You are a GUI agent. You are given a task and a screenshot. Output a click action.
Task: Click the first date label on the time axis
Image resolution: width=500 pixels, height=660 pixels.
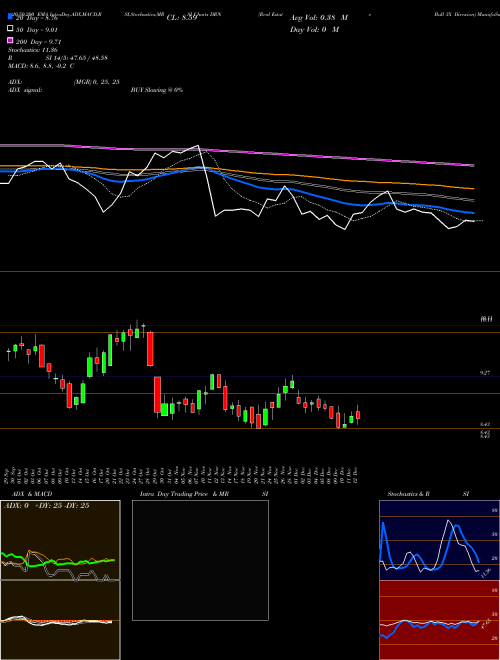(7, 475)
